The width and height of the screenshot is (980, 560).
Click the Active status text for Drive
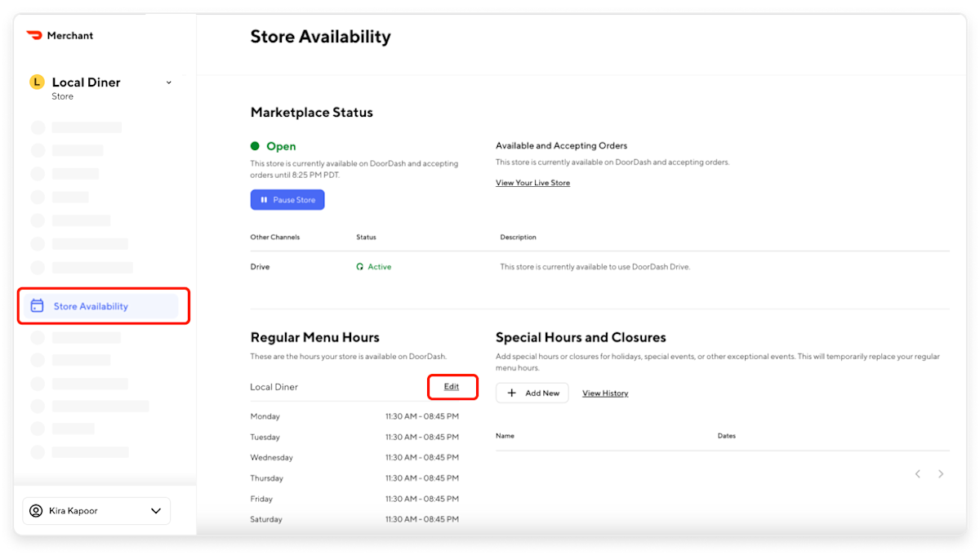(x=380, y=267)
